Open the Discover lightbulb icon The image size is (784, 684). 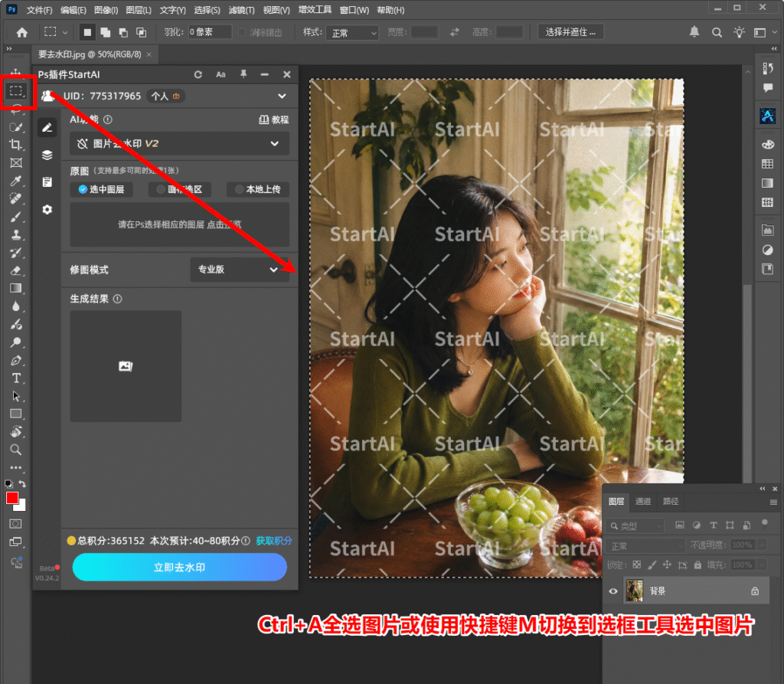click(739, 32)
